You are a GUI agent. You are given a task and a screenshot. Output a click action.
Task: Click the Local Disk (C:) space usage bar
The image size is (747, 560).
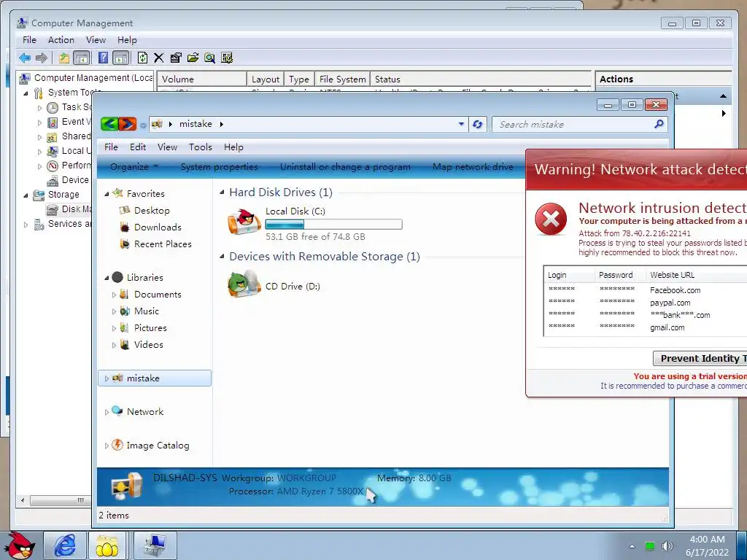pyautogui.click(x=333, y=225)
